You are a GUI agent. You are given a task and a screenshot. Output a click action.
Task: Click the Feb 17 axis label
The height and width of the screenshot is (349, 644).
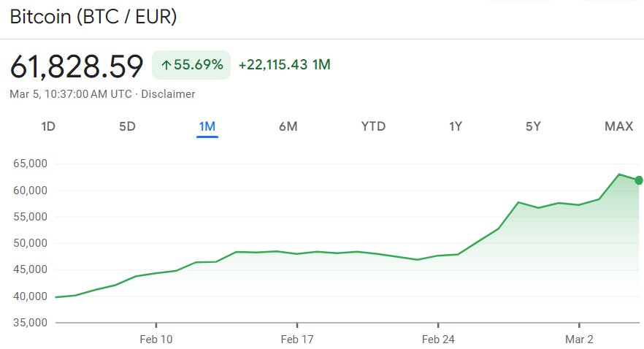(x=297, y=340)
